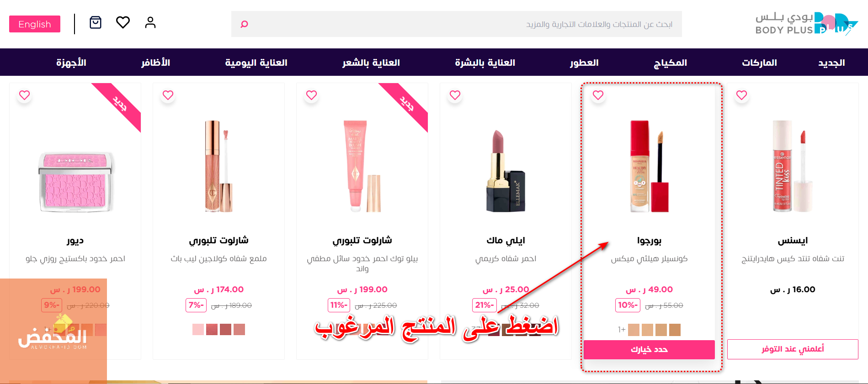
Task: Open the العطور menu
Action: click(x=584, y=63)
